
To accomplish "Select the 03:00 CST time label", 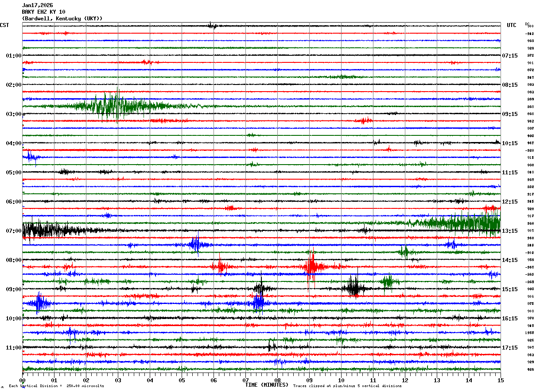I will coord(14,114).
